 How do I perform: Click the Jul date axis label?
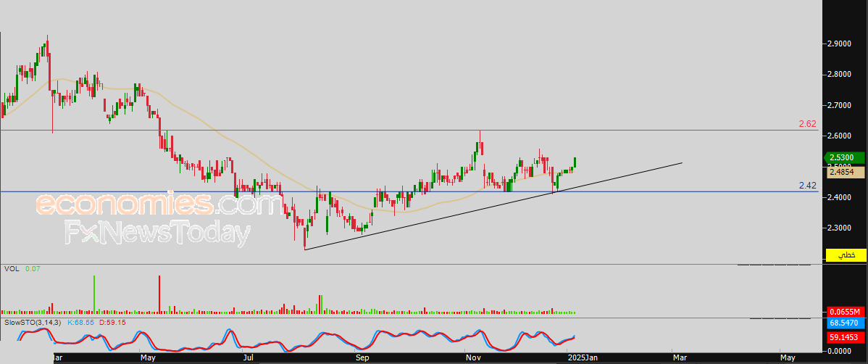tap(249, 358)
